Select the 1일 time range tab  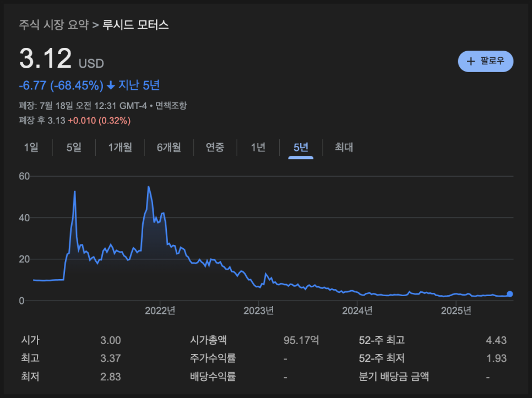coord(31,148)
